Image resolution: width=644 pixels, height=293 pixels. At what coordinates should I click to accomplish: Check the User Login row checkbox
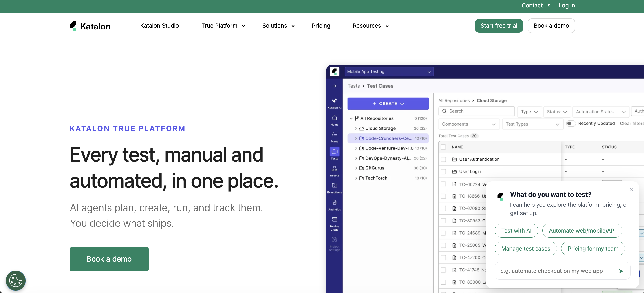(443, 172)
